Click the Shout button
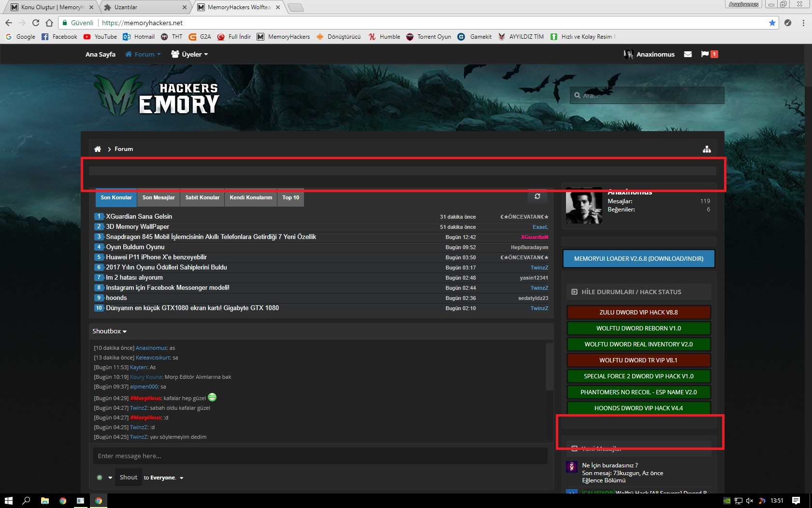The width and height of the screenshot is (812, 508). click(129, 478)
